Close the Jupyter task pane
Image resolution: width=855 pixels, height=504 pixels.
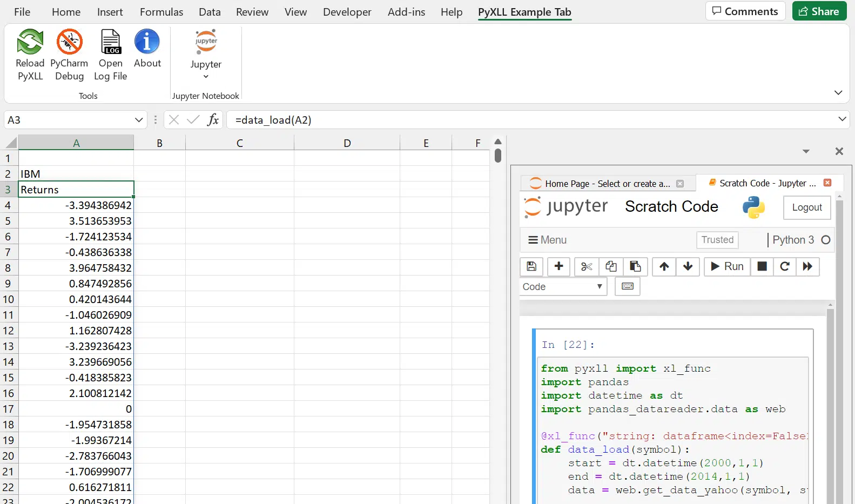point(839,151)
